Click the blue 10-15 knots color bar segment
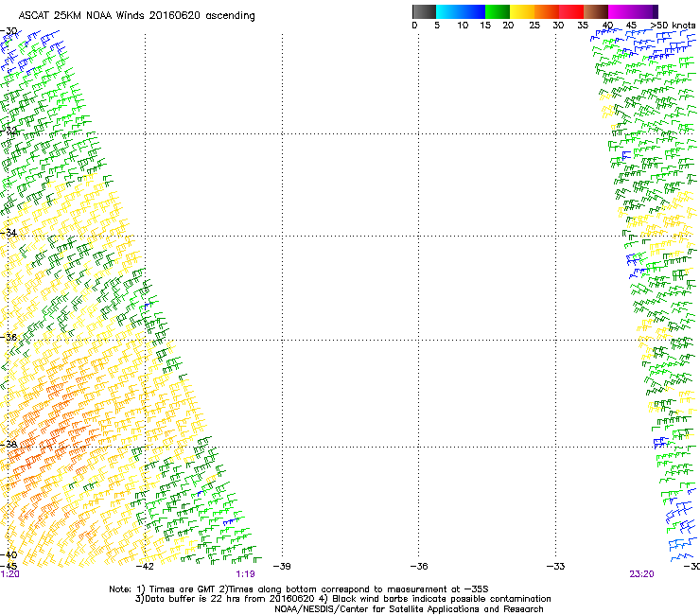The height and width of the screenshot is (615, 700). [473, 11]
